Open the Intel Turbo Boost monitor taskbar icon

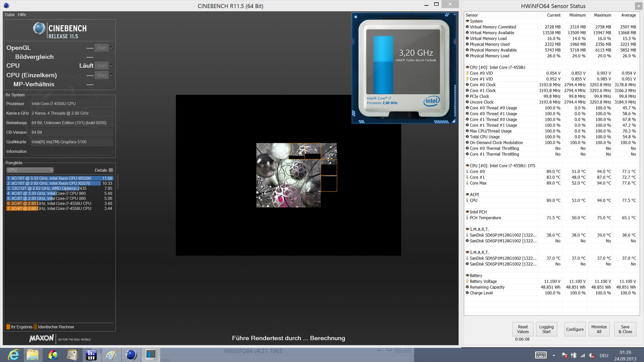151,355
